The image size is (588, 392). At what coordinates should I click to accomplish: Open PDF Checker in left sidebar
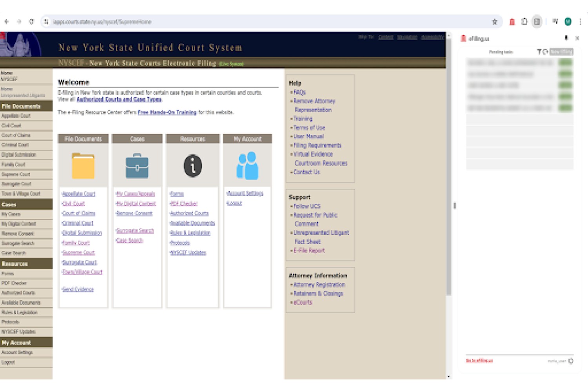[x=14, y=283]
